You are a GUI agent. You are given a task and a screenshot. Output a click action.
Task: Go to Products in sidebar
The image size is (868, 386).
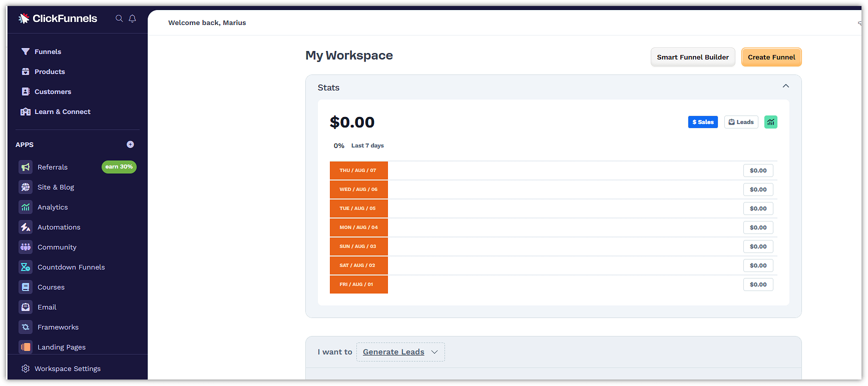coord(50,71)
